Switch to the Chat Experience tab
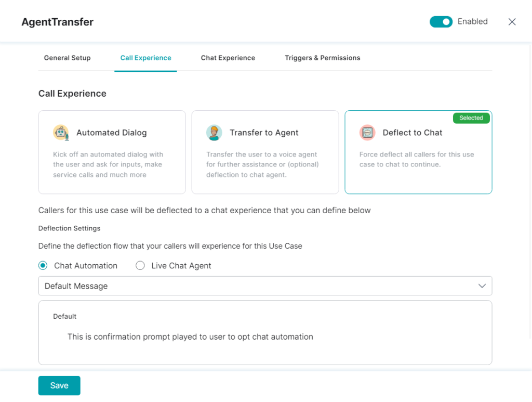 coord(228,58)
